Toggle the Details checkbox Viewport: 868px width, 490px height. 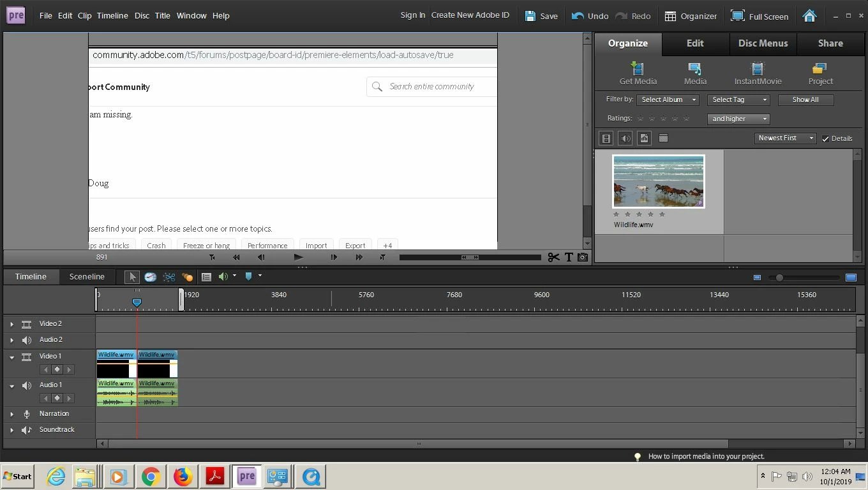[x=825, y=138]
